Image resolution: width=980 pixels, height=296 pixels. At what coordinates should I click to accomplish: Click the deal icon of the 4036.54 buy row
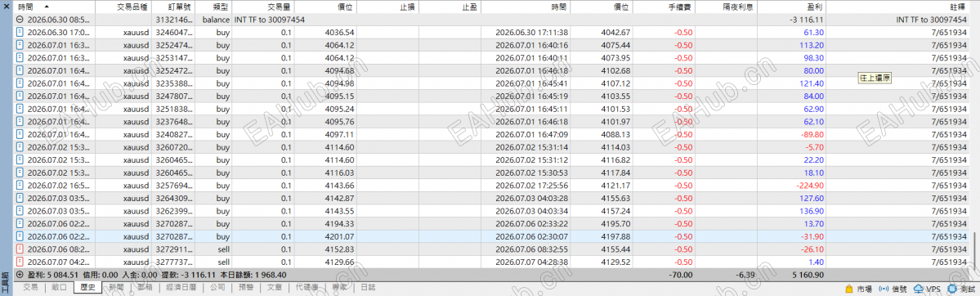[x=20, y=32]
